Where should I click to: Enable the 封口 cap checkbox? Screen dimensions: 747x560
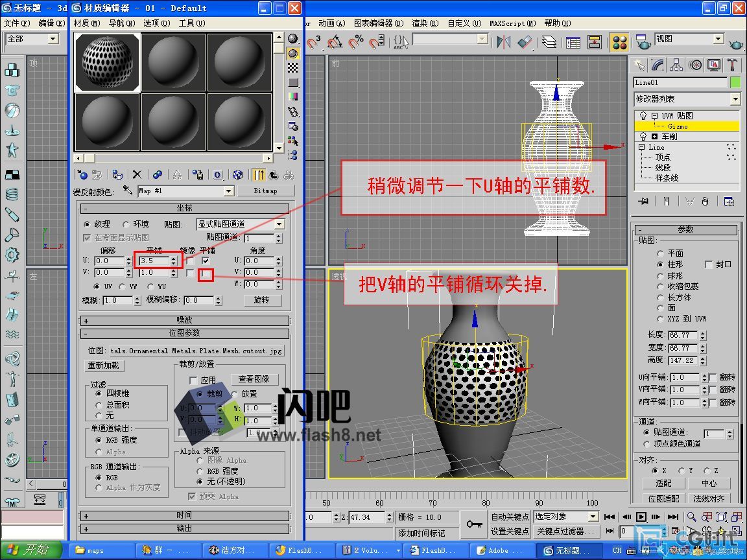709,264
